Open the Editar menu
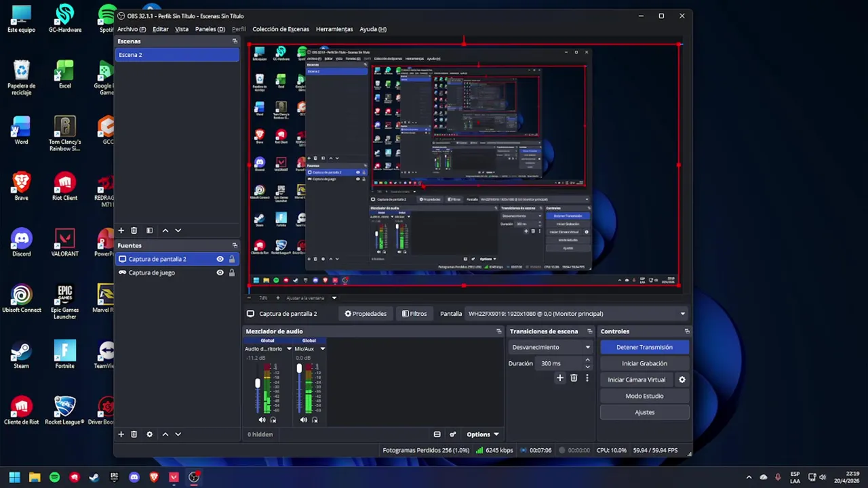 coord(161,29)
